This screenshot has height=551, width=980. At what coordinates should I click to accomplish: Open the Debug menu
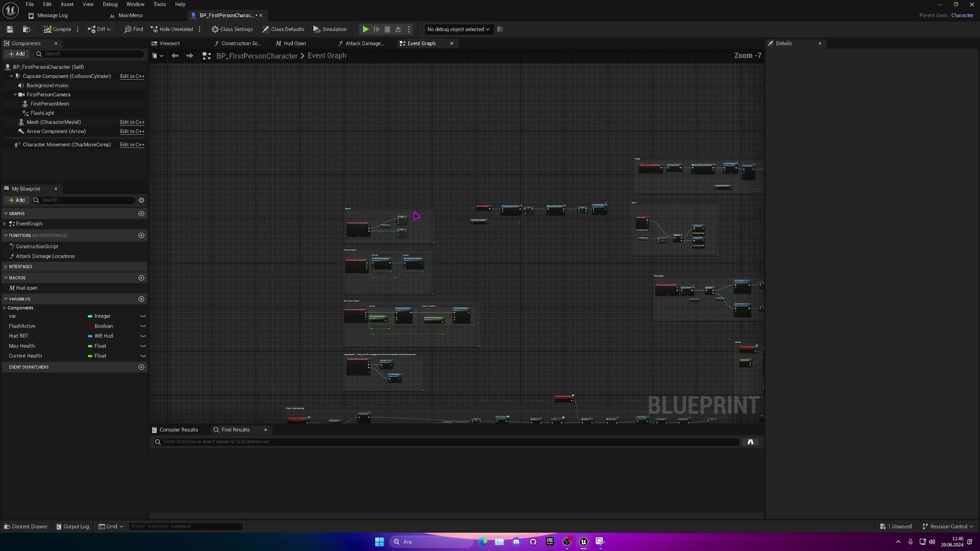pyautogui.click(x=110, y=4)
